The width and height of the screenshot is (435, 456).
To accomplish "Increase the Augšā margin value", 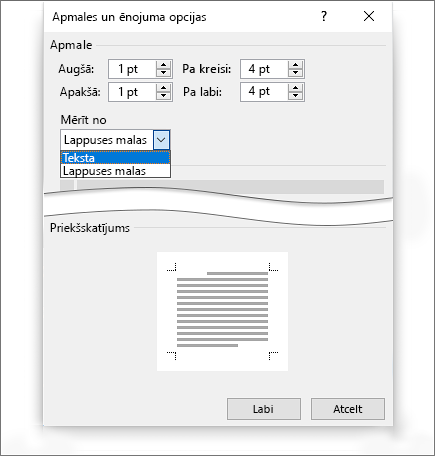I will click(163, 65).
